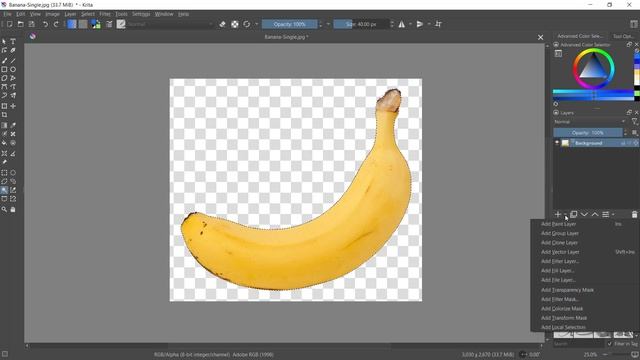Select the Calligraphy tool

coord(13,50)
